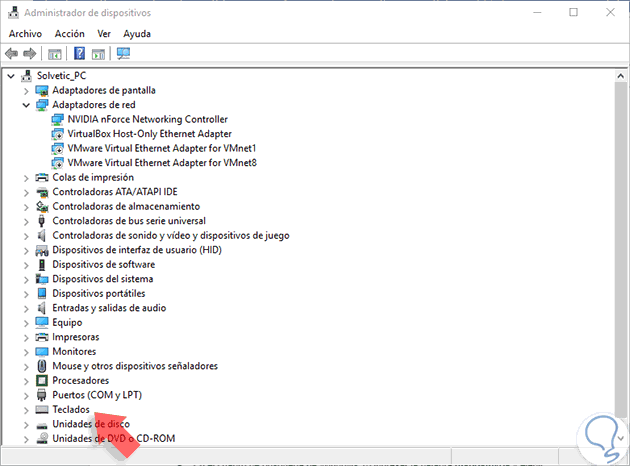Click the Dispositivos portátiles icon
This screenshot has height=466, width=630.
pos(42,293)
